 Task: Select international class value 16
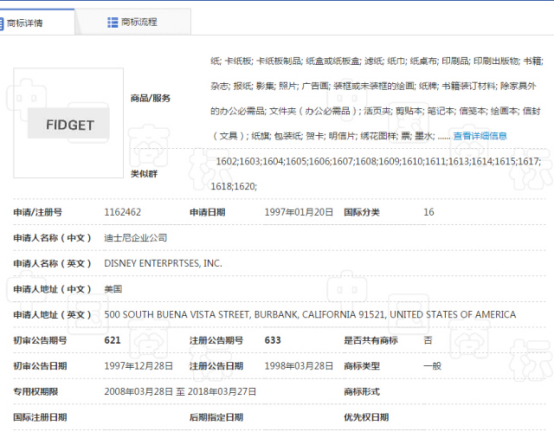[x=429, y=212]
